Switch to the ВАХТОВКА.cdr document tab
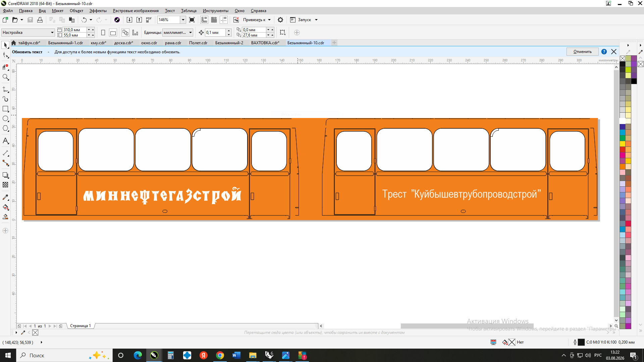The image size is (644, 362). coord(265,43)
